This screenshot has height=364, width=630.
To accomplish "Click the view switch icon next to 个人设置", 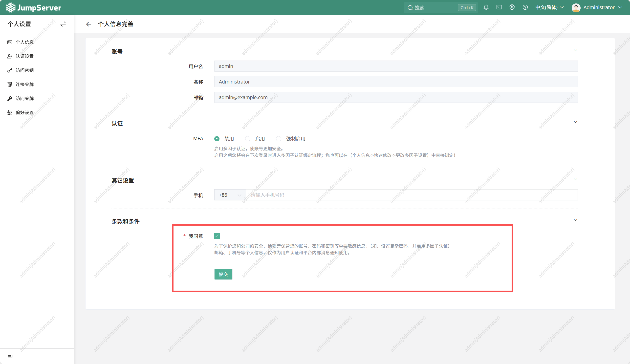I will [x=63, y=24].
